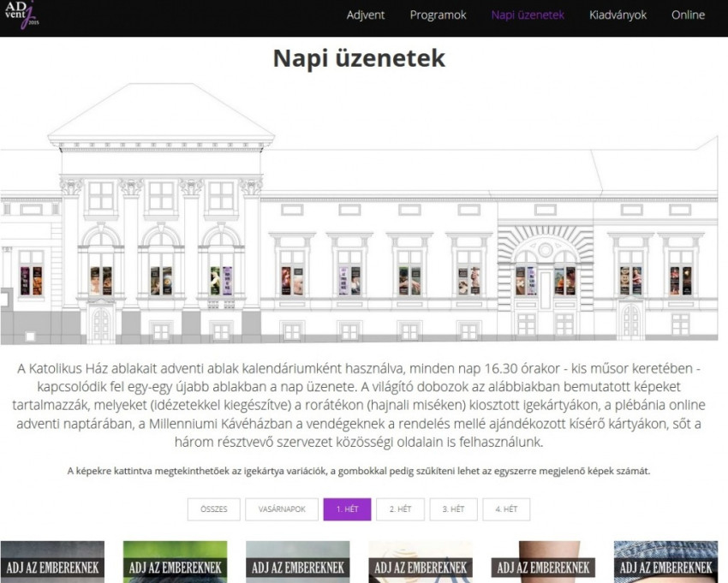
Task: Click the fifth card showing a bare arm
Action: (544, 562)
